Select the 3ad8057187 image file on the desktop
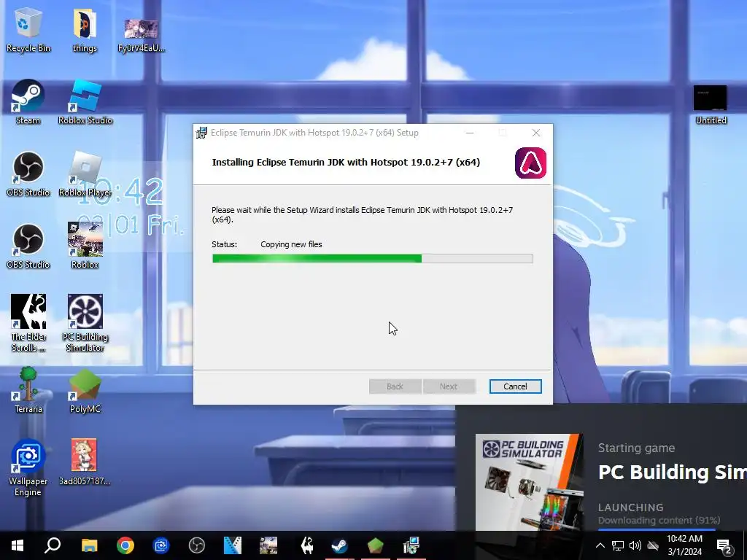 85,462
